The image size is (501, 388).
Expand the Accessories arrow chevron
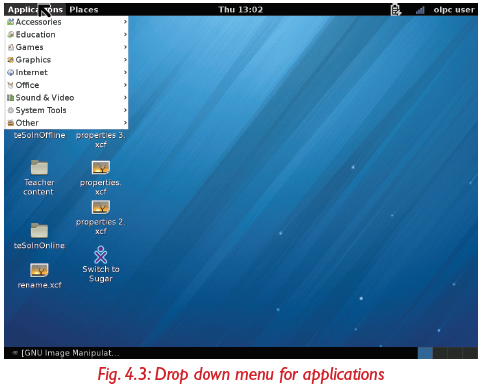125,22
